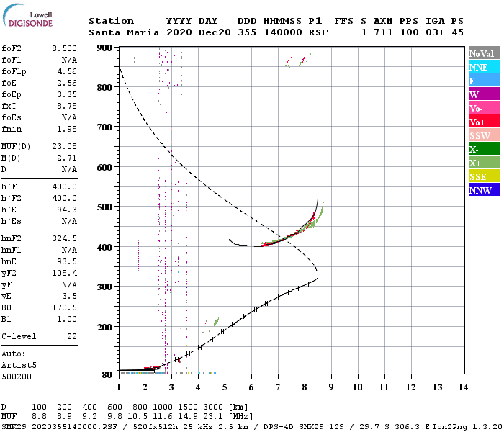
Task: Click the fmin value 1.98
Action: [x=67, y=129]
